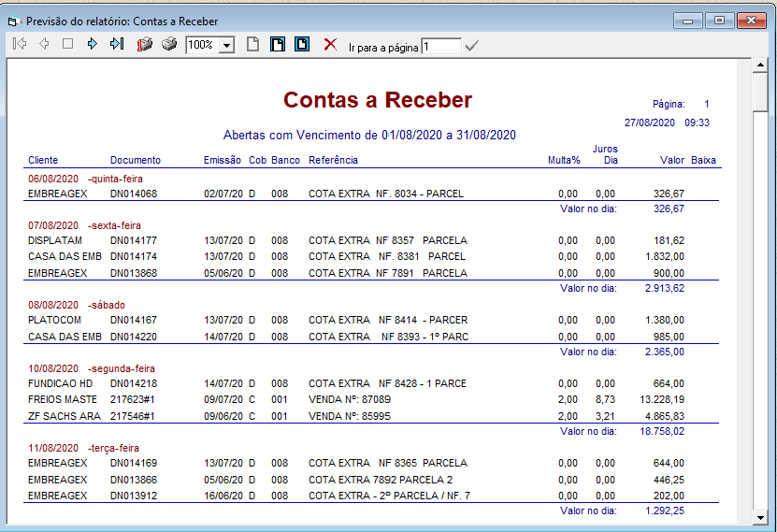Click the vertical scrollbar up arrow
Image resolution: width=777 pixels, height=532 pixels.
tap(759, 66)
